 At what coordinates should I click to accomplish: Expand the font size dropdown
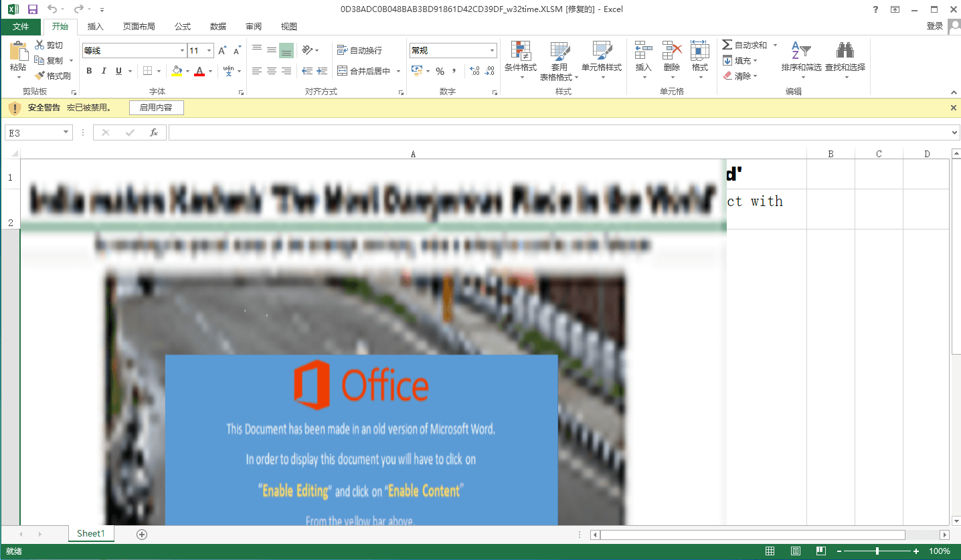pos(209,51)
